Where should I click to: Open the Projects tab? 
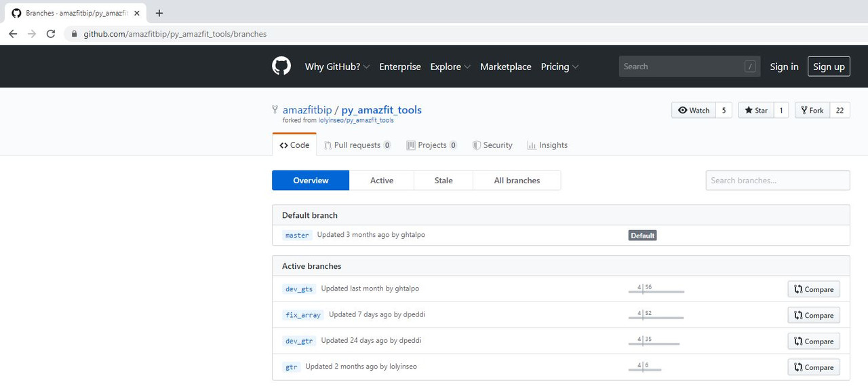click(x=432, y=145)
